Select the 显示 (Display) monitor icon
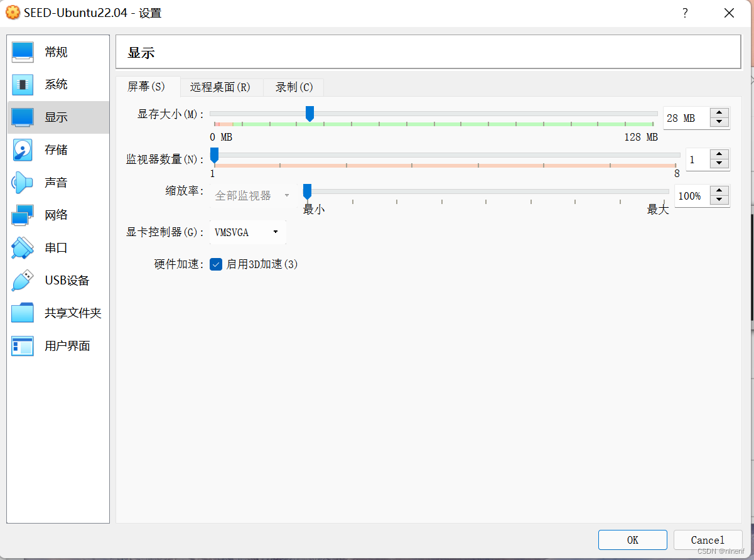The width and height of the screenshot is (754, 560). (x=23, y=117)
